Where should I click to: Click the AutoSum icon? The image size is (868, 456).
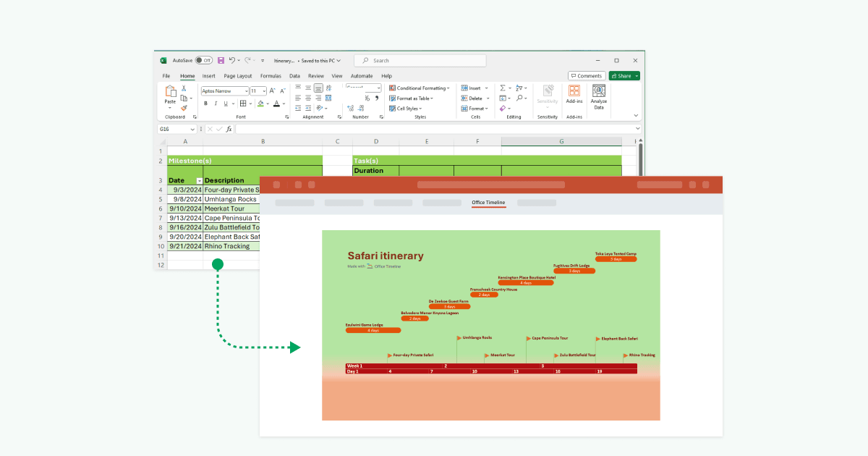502,87
